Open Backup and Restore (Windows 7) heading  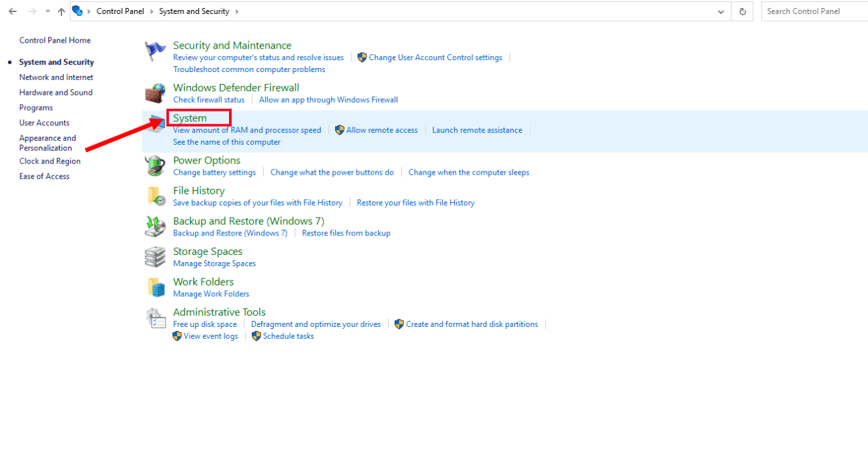pyautogui.click(x=249, y=221)
